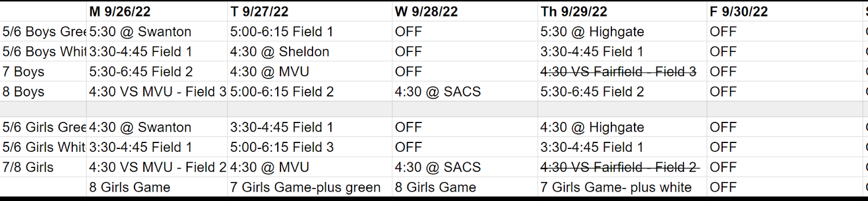Select struck-through Fairfield Field 2 cell
Screen dimensions: 868x201
coord(622,167)
